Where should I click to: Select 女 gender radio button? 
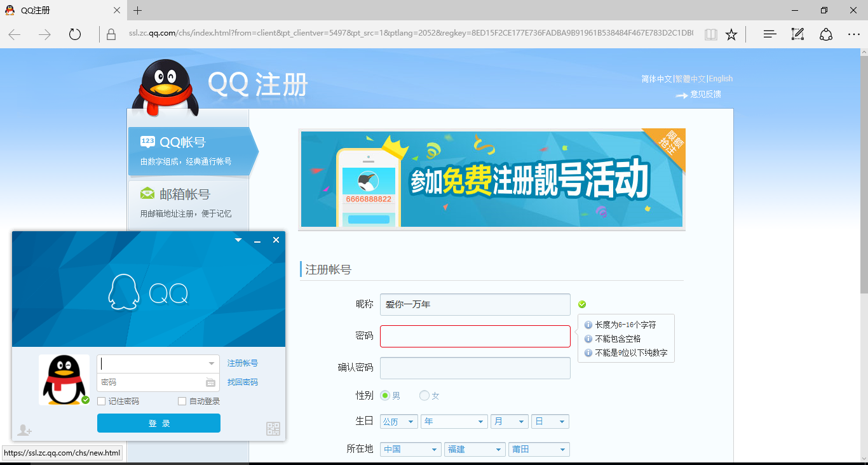click(424, 396)
